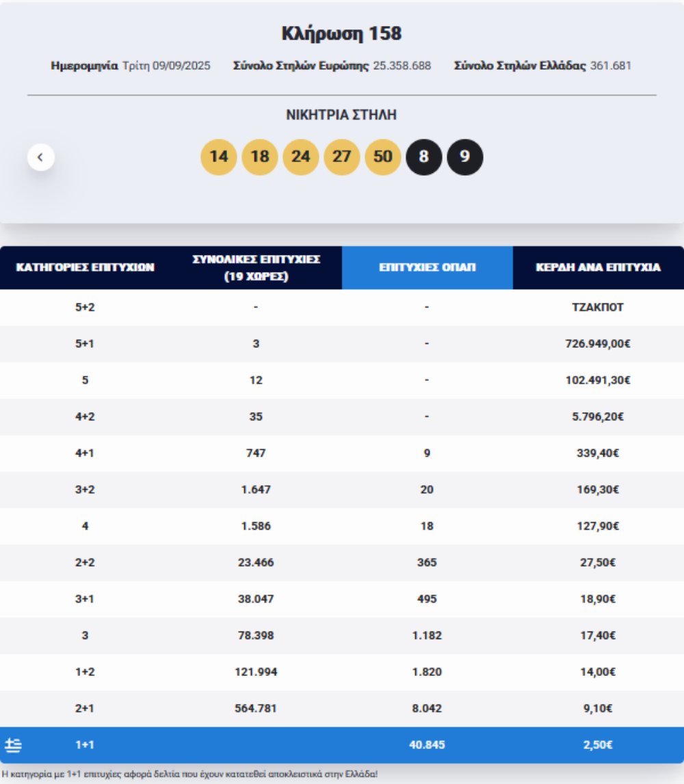Click the 4+1 category cell
The height and width of the screenshot is (784, 684).
(x=85, y=453)
